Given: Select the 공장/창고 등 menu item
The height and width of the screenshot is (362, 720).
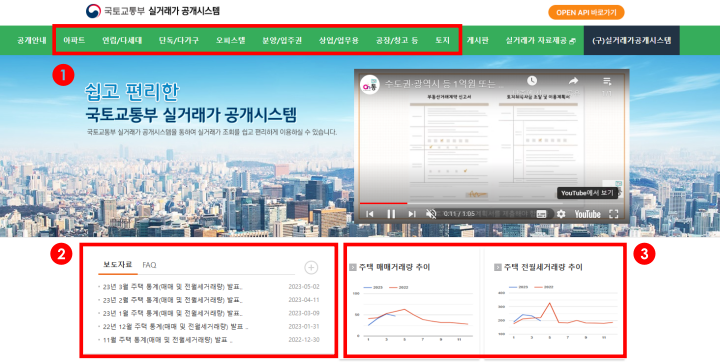Looking at the screenshot, I should click(397, 40).
